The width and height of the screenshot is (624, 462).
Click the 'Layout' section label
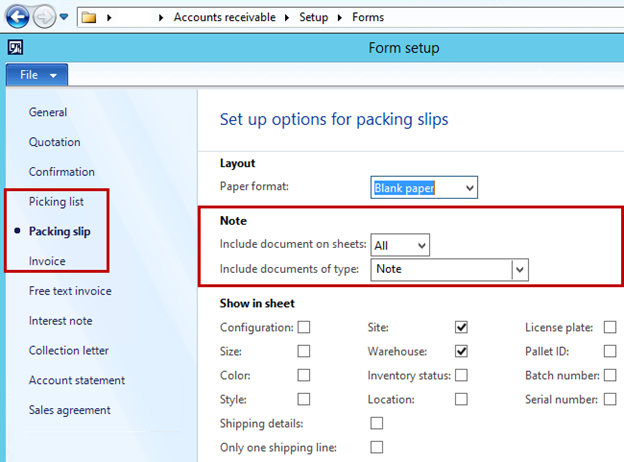(x=238, y=163)
